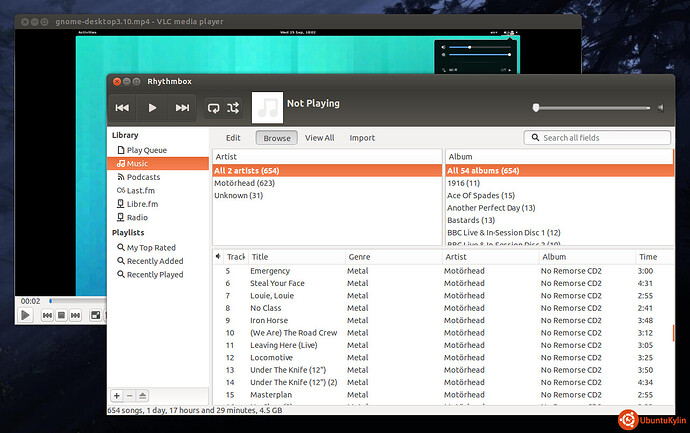Click the Search all fields box
The image size is (690, 433).
(598, 138)
